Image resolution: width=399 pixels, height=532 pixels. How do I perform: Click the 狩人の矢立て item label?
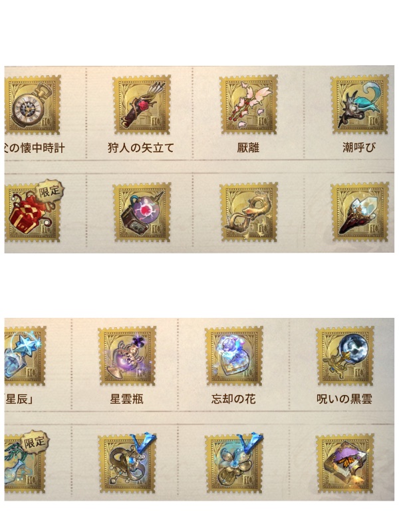(141, 148)
